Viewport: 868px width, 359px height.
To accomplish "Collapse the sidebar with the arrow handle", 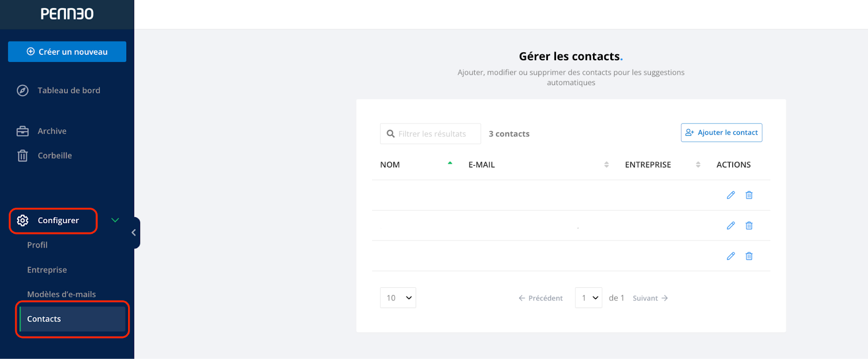I will (x=134, y=232).
